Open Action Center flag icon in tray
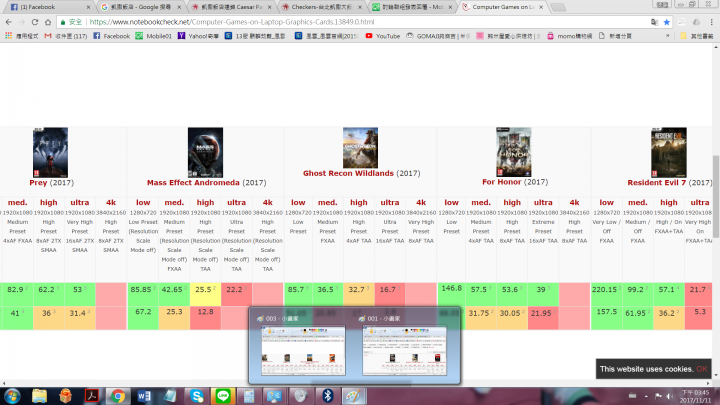 pos(658,396)
